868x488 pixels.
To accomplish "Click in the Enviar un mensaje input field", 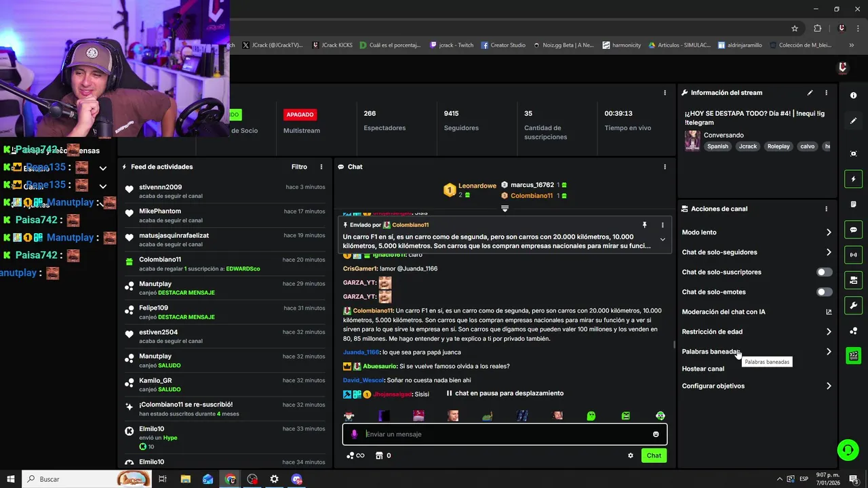I will [505, 434].
